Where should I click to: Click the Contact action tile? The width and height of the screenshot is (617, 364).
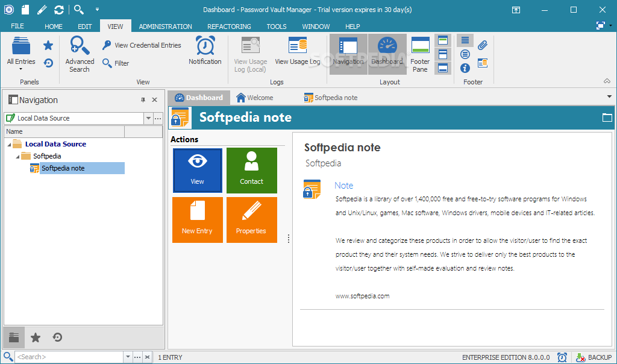coord(252,171)
